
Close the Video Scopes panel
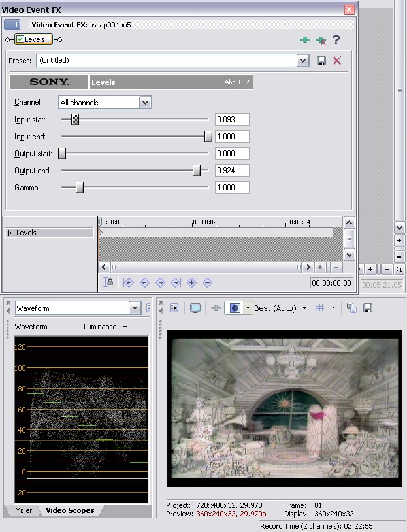pos(8,303)
